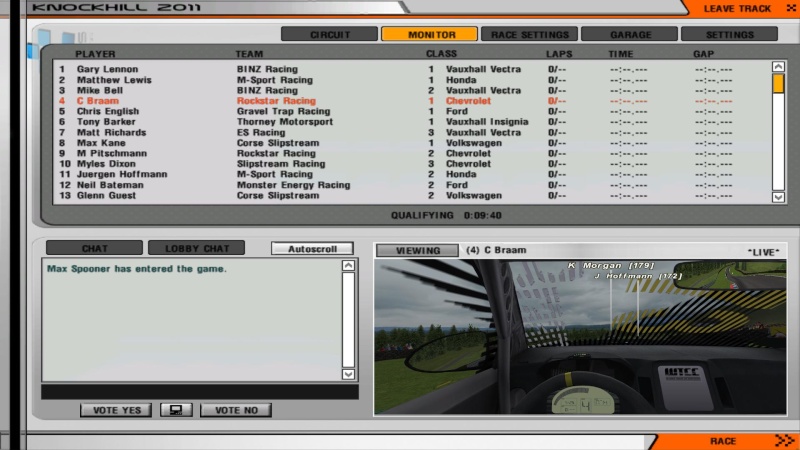Click Slipstream Racing team name

tap(281, 164)
